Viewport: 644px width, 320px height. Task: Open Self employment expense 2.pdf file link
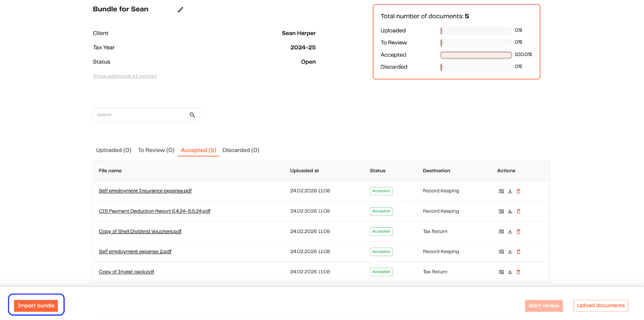click(x=135, y=251)
